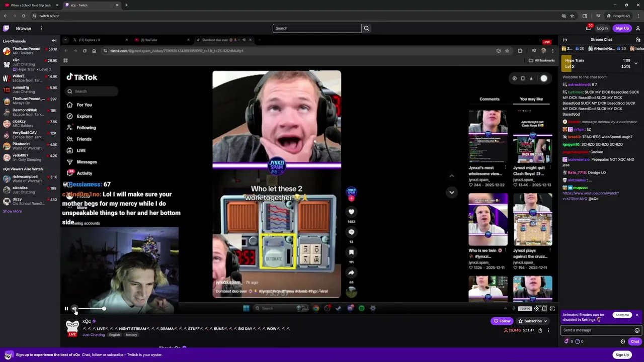
Task: Share the stream with the share icon
Action: point(540,330)
